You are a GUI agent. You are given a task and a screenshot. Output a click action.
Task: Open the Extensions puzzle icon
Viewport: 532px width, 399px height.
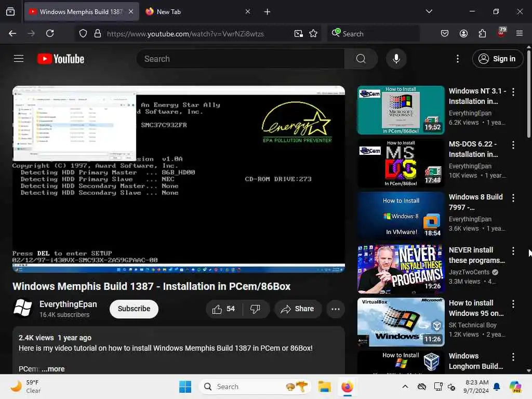(x=482, y=33)
